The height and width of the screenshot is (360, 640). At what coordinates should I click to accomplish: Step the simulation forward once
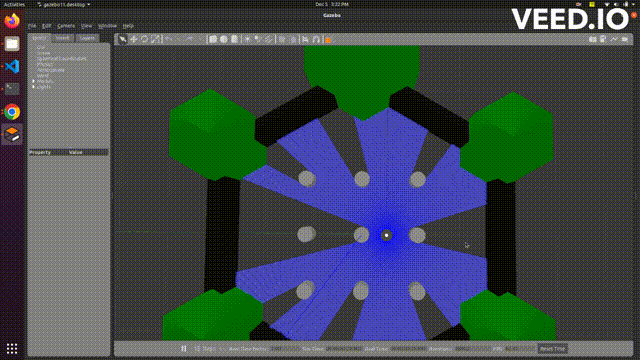coord(198,349)
